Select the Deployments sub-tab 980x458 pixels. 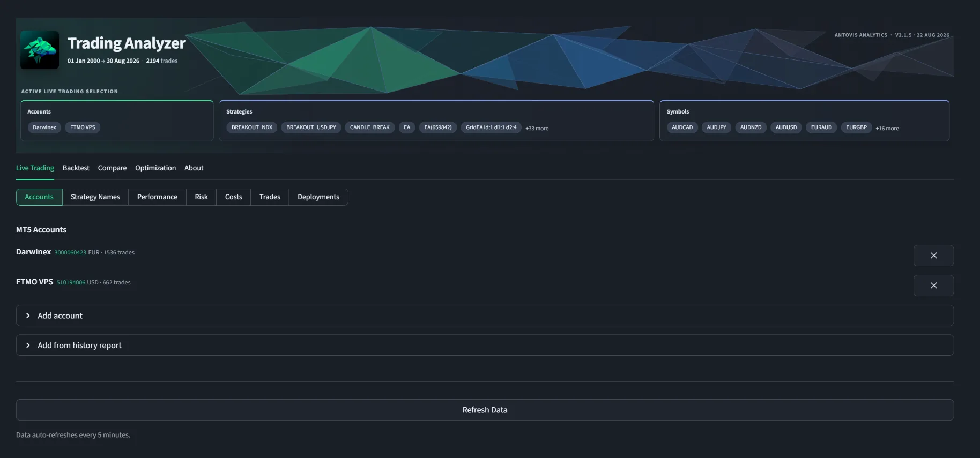coord(318,197)
